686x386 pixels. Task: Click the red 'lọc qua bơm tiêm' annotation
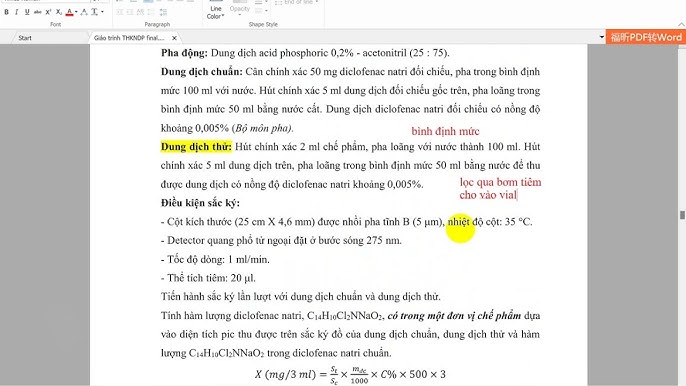click(500, 182)
